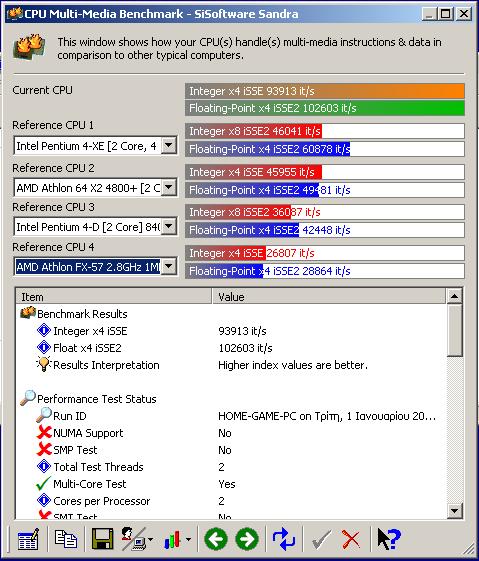The width and height of the screenshot is (479, 561).
Task: Click the info icon beside Total Test Threads
Action: tap(44, 467)
